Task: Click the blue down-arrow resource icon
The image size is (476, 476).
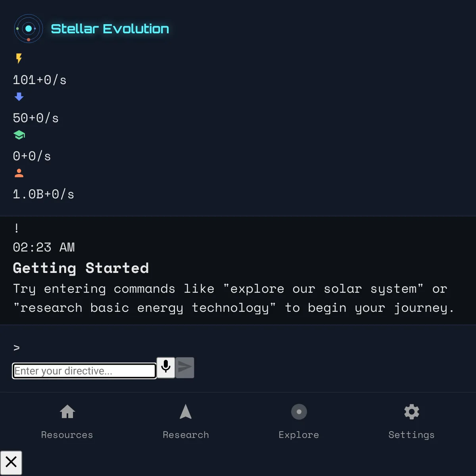Action: tap(19, 96)
